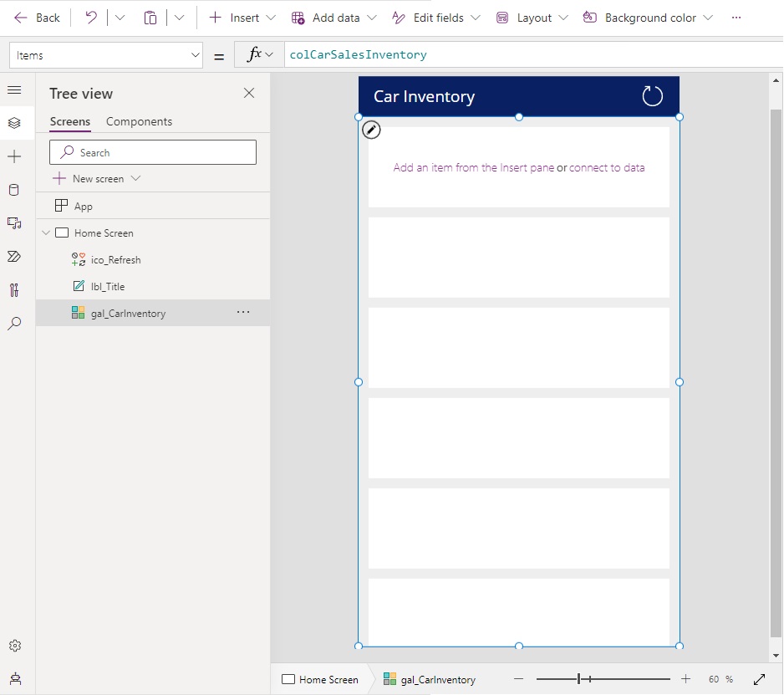The height and width of the screenshot is (695, 784).
Task: Expand the hamburger navigation menu
Action: 14,90
